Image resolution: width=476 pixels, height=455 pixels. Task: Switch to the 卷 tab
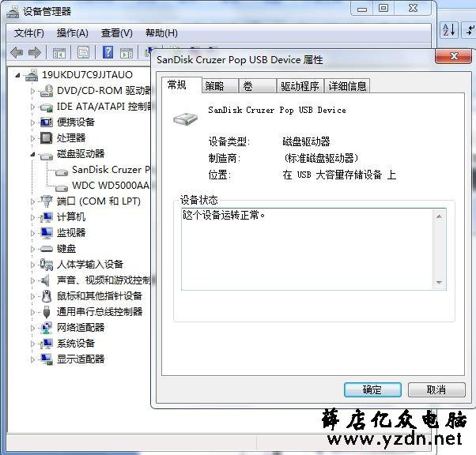258,86
